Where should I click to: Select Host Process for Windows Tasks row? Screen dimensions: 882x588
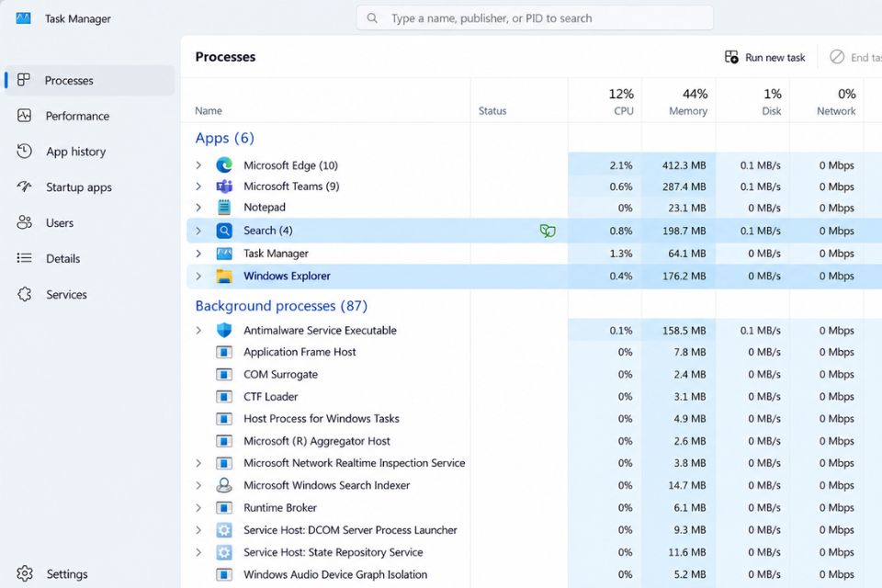tap(535, 419)
